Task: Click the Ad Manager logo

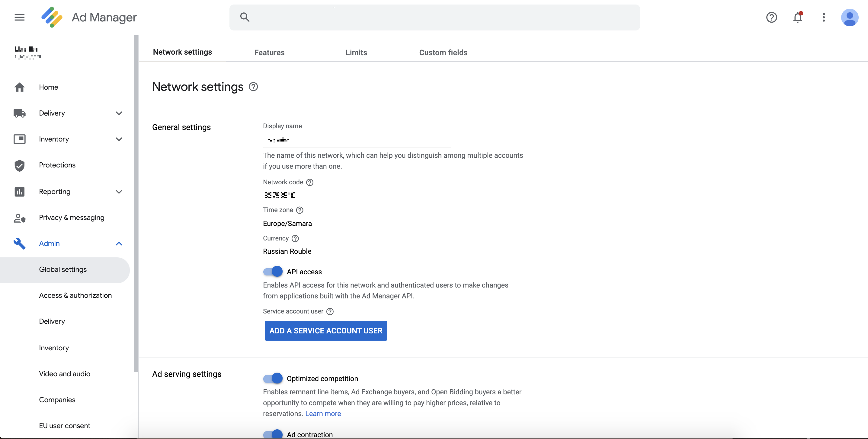Action: (x=52, y=17)
